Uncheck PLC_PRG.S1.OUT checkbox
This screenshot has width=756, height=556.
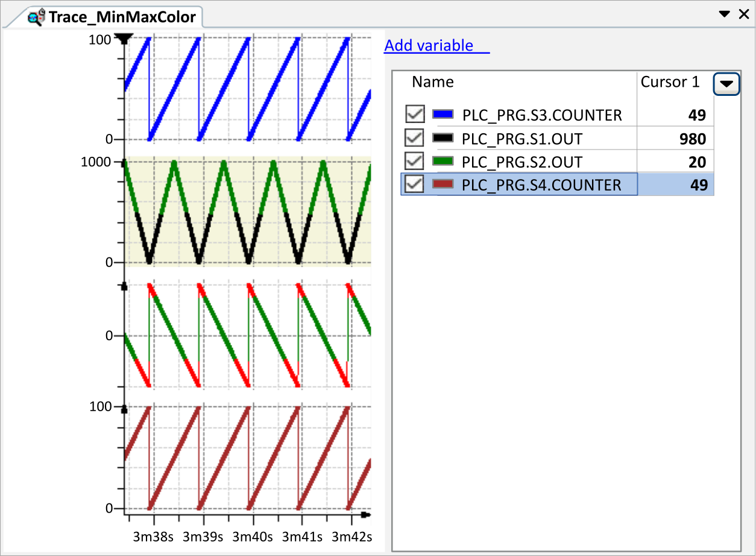(x=415, y=139)
